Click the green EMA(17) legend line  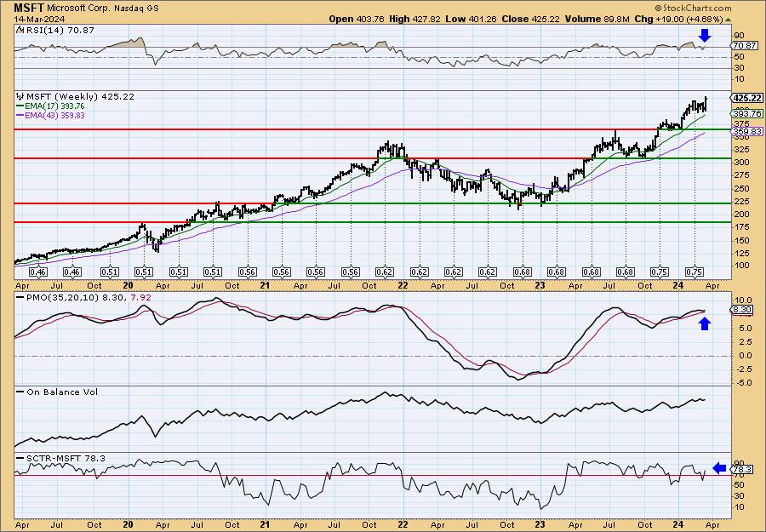pos(20,106)
